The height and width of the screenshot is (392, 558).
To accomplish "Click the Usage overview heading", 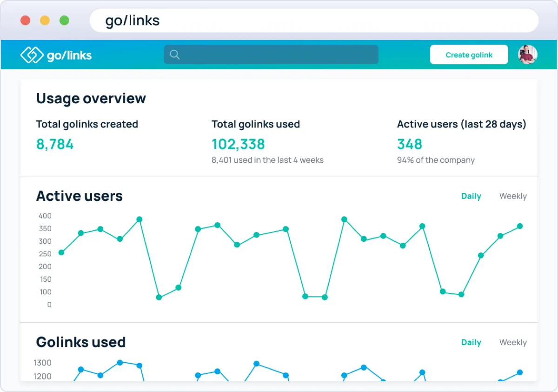I will (x=91, y=99).
